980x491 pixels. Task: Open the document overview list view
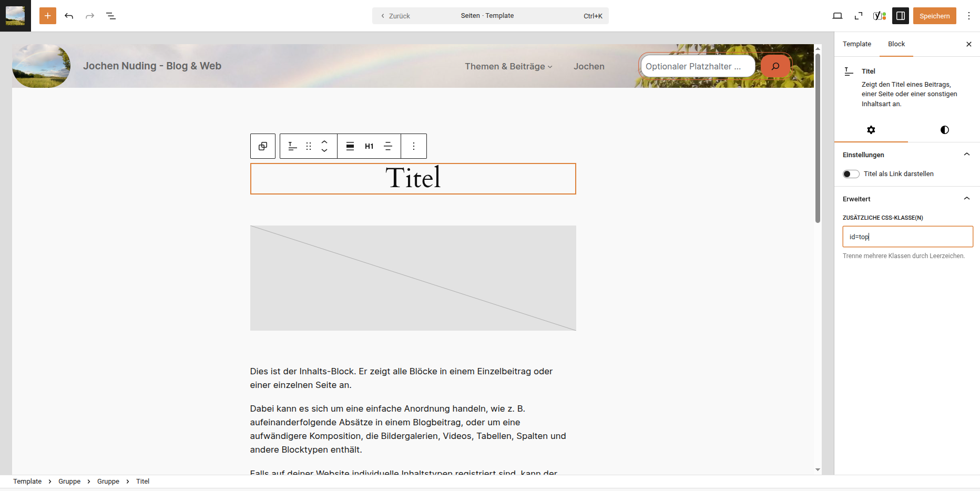coord(111,16)
